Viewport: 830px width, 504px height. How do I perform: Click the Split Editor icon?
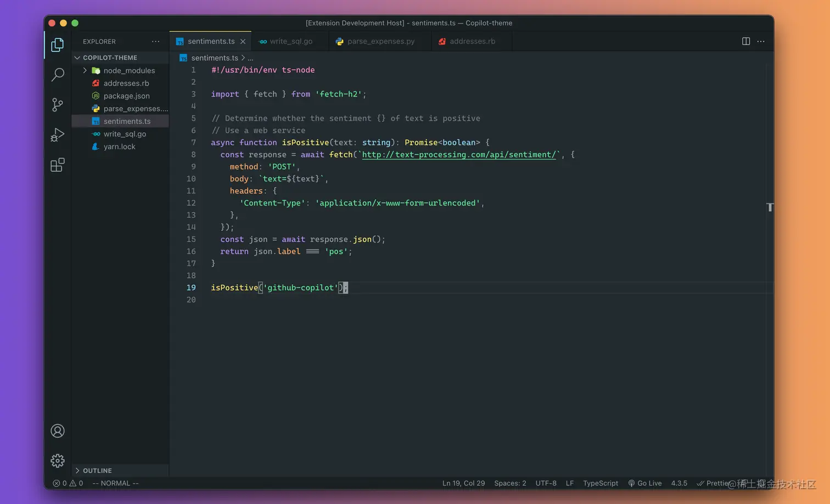(745, 41)
